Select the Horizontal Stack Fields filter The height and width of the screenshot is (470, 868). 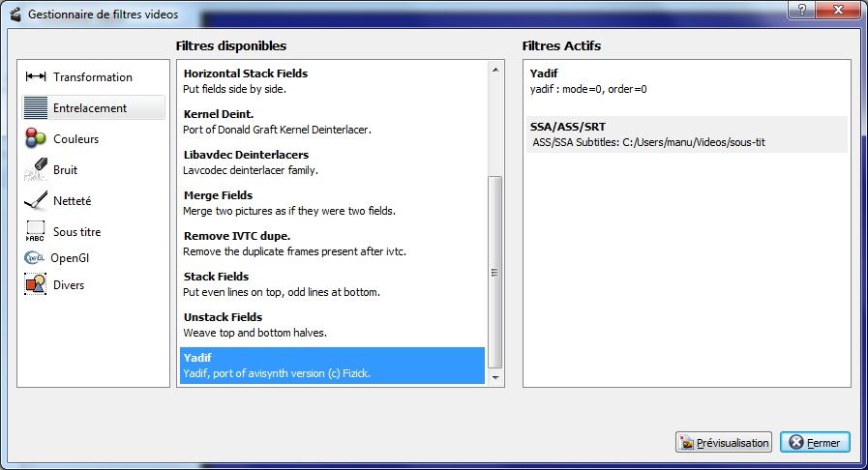coord(332,81)
